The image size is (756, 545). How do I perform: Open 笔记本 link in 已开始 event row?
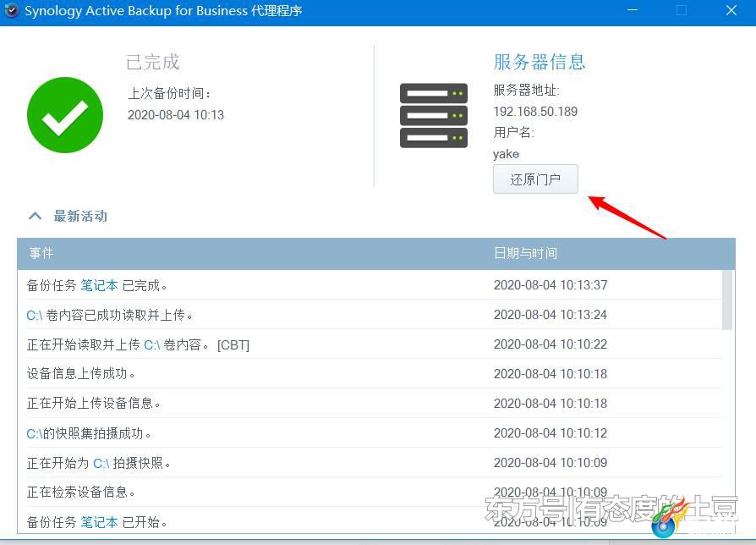99,522
